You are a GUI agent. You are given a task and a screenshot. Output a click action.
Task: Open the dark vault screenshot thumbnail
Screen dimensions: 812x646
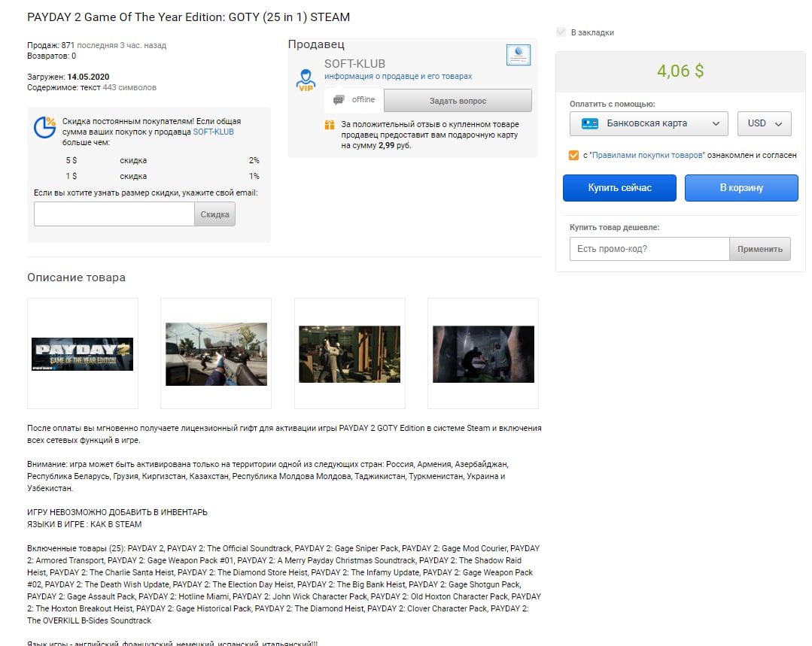pyautogui.click(x=483, y=353)
